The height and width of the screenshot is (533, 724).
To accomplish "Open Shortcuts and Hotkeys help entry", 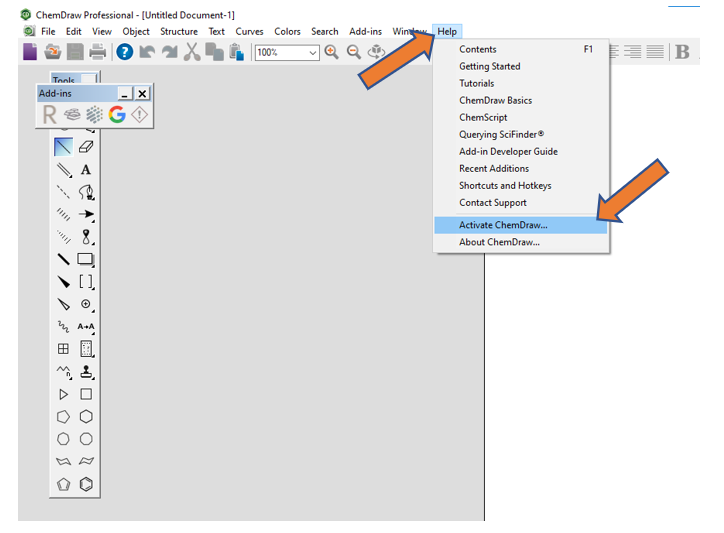I will click(521, 186).
